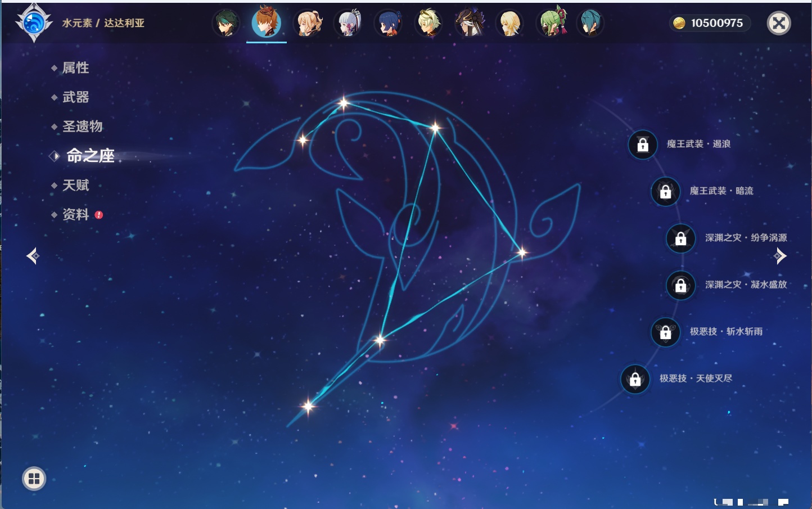Image resolution: width=812 pixels, height=509 pixels.
Task: Open locked constellation 深渊之灾·纷争涡源
Action: point(680,238)
